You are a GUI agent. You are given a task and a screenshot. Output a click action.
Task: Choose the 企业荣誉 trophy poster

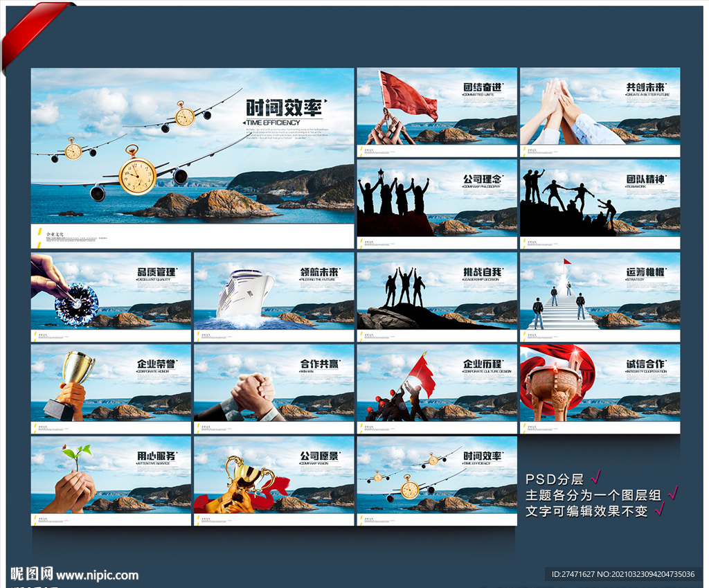coord(111,389)
